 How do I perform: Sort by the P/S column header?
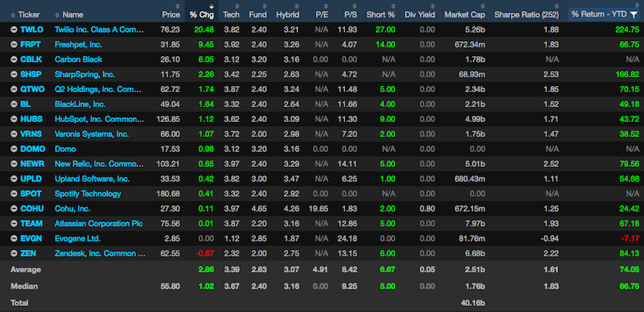(350, 15)
